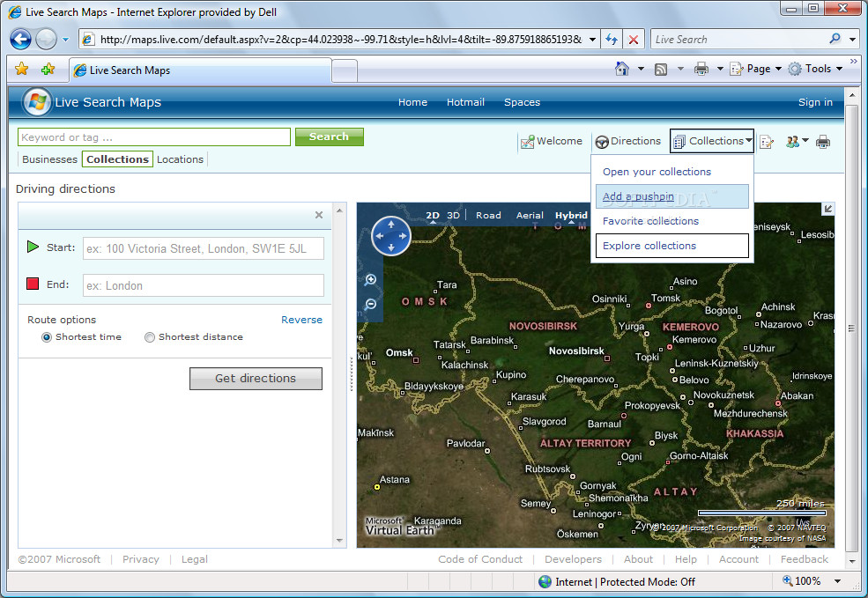Viewport: 868px width, 598px height.
Task: Open the recent pages dropdown arrow
Action: (65, 40)
